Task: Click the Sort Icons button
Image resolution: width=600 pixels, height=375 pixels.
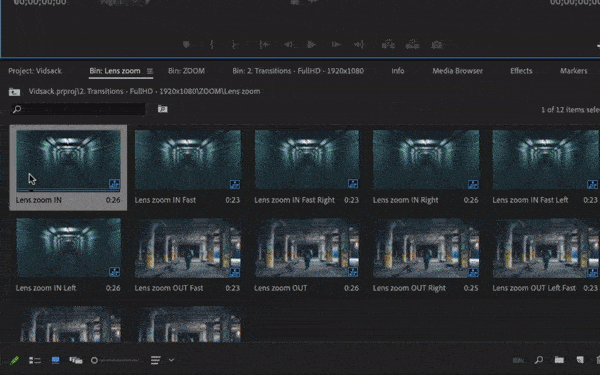Action: point(155,360)
